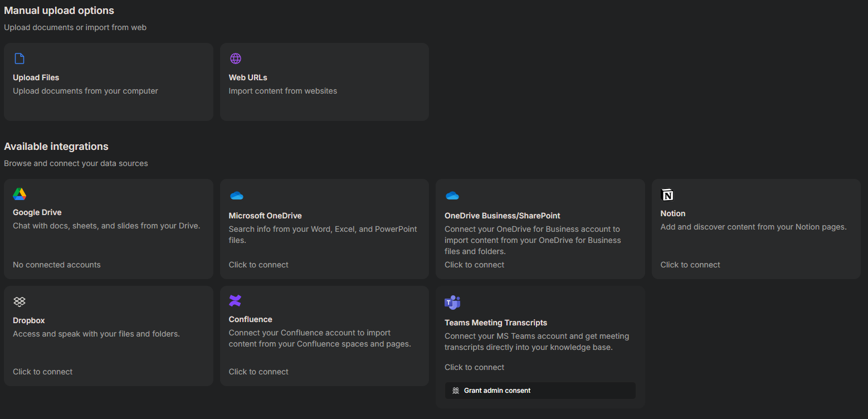Click to connect Microsoft OneDrive
Viewport: 868px width, 419px height.
click(x=259, y=265)
